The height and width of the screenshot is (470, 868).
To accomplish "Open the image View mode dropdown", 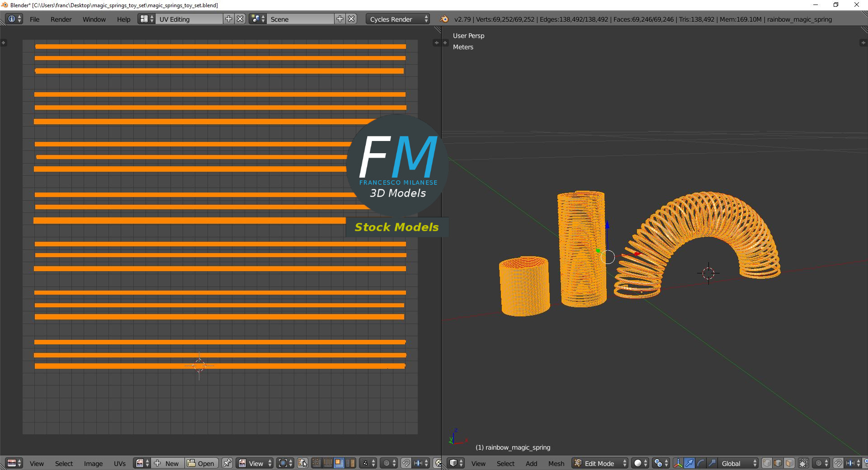I will 255,463.
